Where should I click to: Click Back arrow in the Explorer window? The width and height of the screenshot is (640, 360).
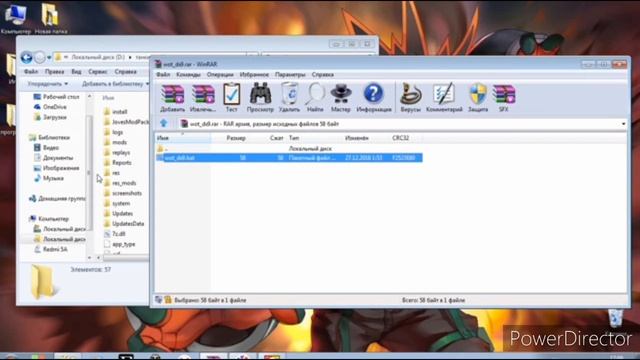tap(27, 58)
